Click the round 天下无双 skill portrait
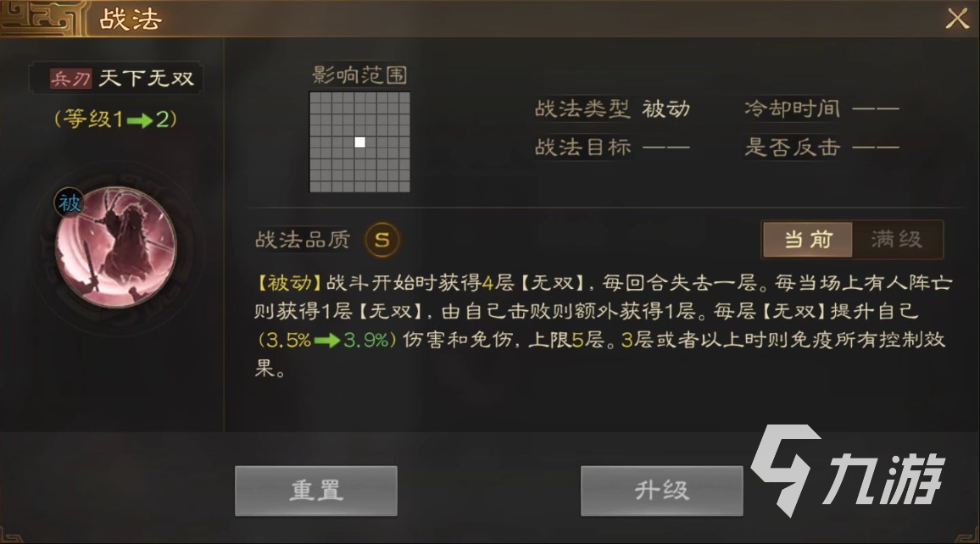Viewport: 980px width, 544px height. (115, 248)
